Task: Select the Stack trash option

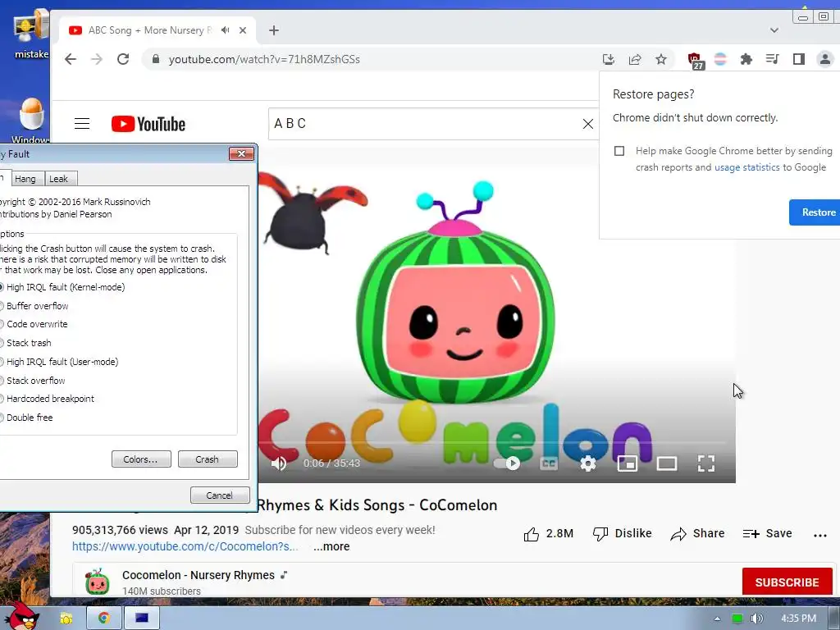Action: [x=25, y=343]
